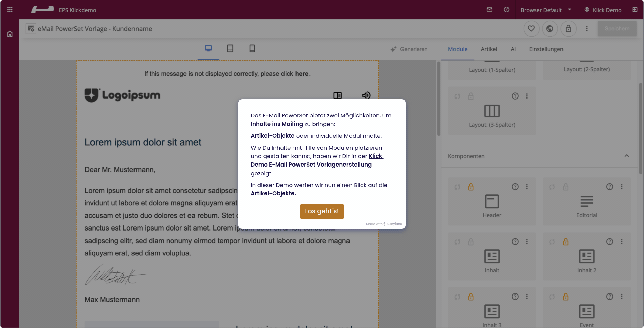Click the speaker icon in email header
Image resolution: width=644 pixels, height=328 pixels.
(x=366, y=95)
